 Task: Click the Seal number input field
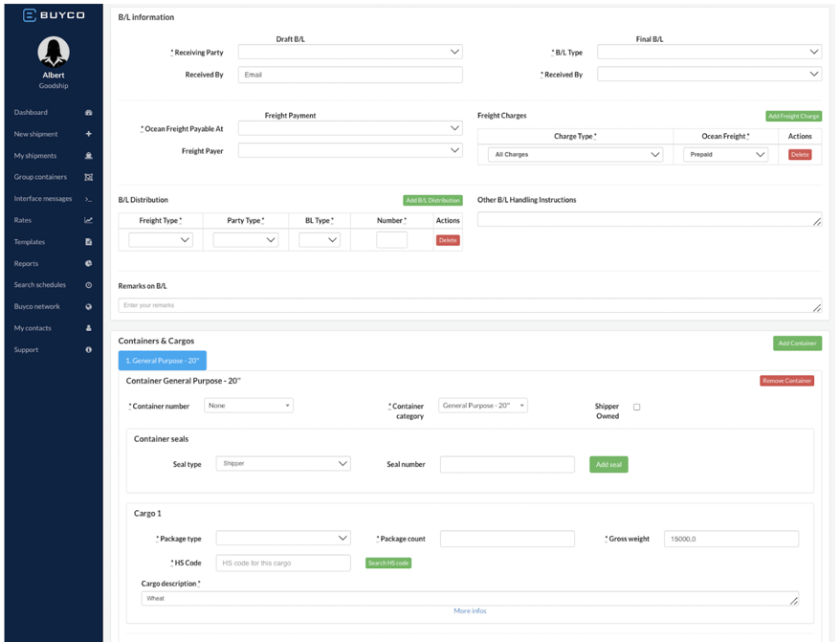(x=507, y=464)
